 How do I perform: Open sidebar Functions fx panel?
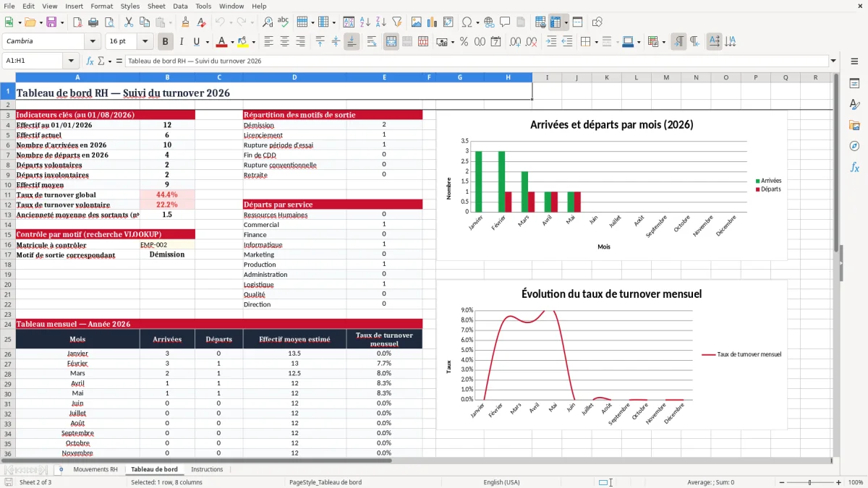[x=854, y=168]
